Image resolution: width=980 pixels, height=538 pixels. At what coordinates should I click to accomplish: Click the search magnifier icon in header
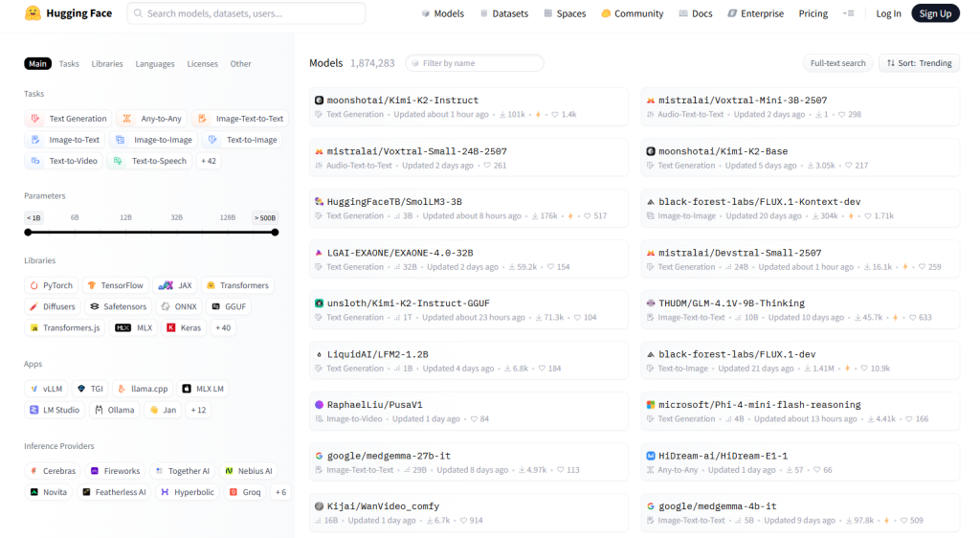point(138,13)
